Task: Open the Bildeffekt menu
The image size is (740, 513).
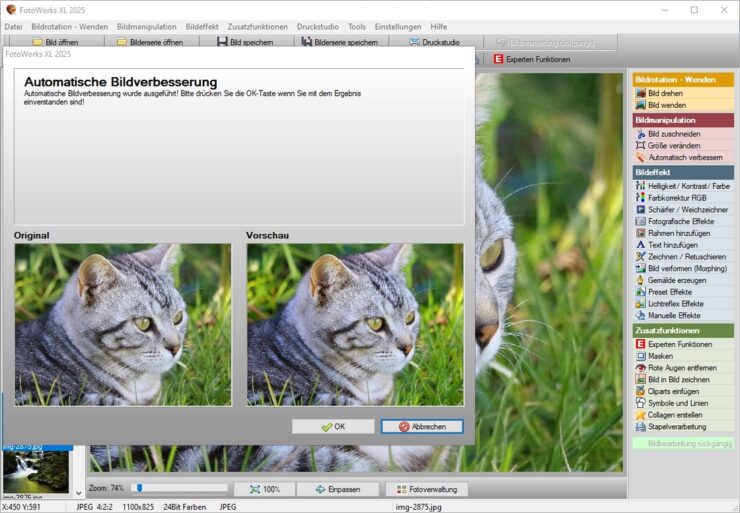Action: 202,27
